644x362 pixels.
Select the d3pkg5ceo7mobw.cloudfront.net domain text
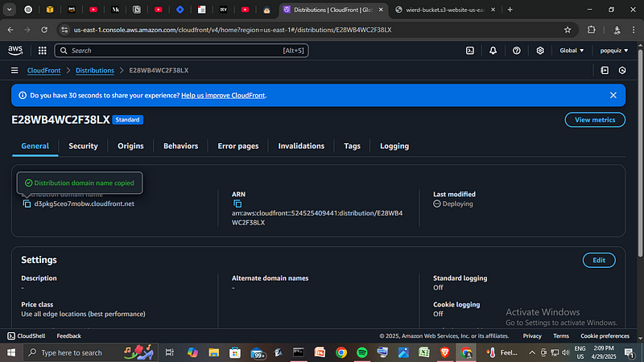[85, 204]
